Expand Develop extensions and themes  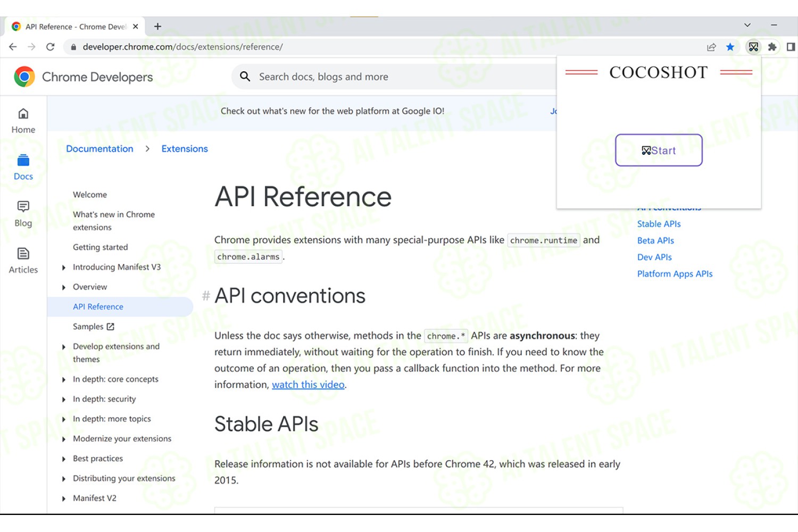64,347
